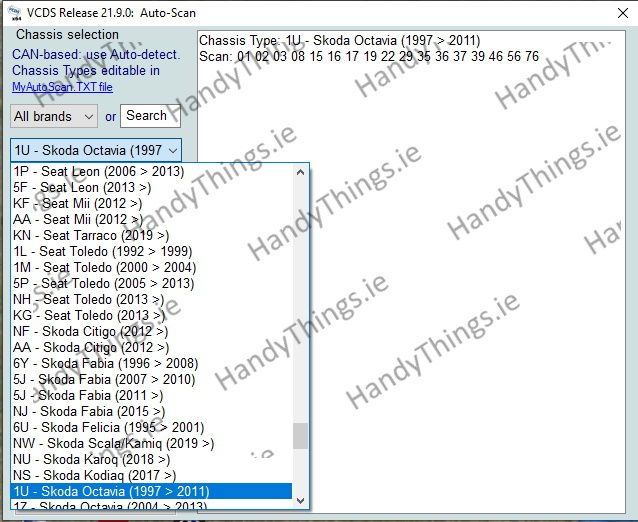Select NU - Skoda Karoq (2018 >)
Image resolution: width=638 pixels, height=522 pixels.
(151, 459)
